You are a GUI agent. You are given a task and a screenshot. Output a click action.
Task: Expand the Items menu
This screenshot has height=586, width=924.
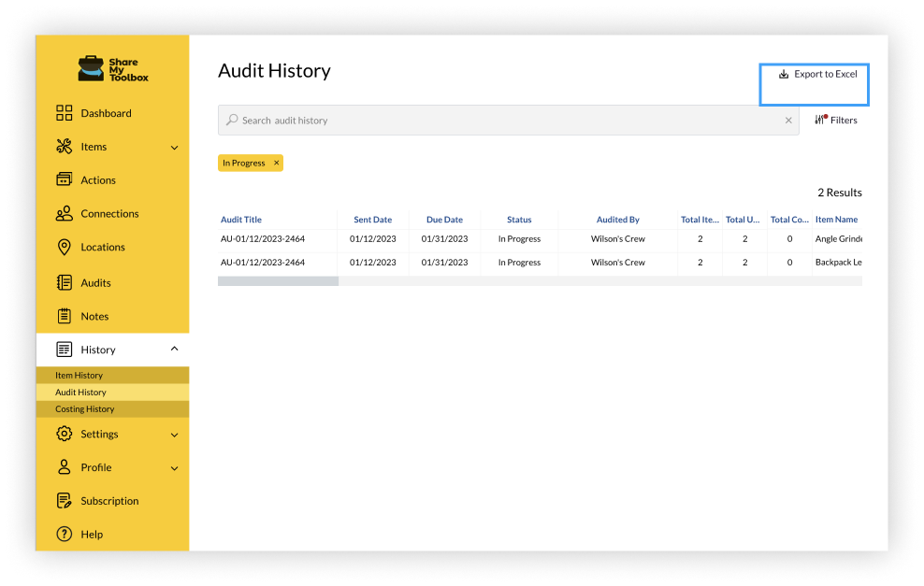click(x=173, y=146)
